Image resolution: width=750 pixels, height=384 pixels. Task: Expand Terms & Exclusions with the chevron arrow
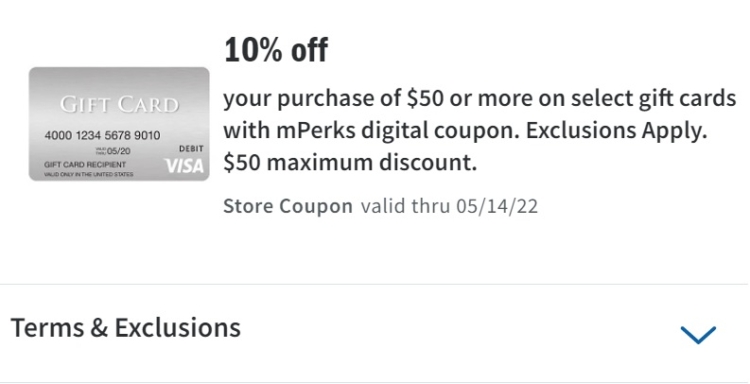[x=698, y=334]
